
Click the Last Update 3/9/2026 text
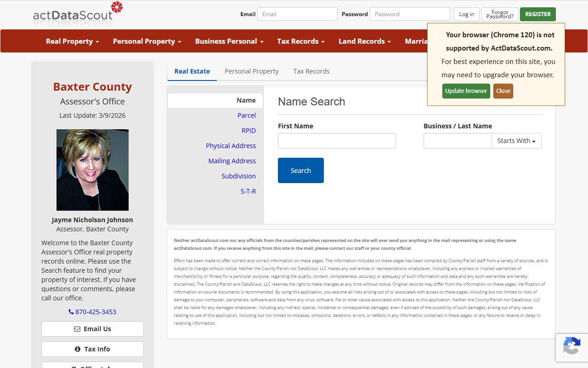tap(92, 115)
